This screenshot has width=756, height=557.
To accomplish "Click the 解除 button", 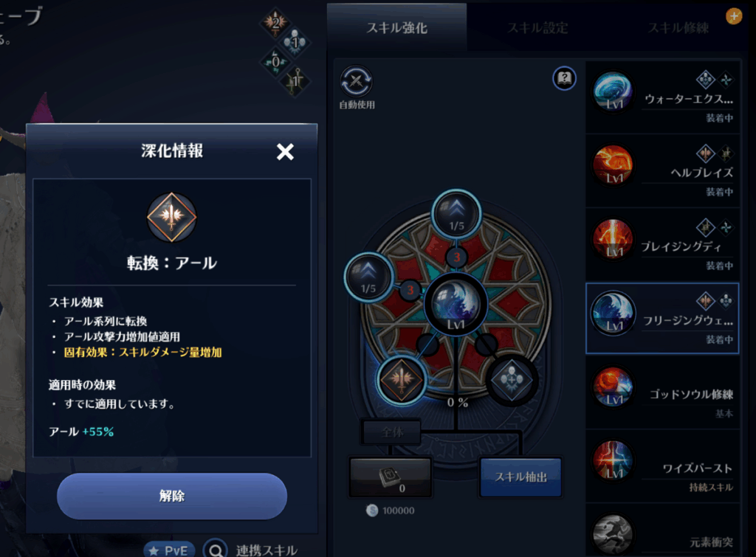I will [172, 496].
